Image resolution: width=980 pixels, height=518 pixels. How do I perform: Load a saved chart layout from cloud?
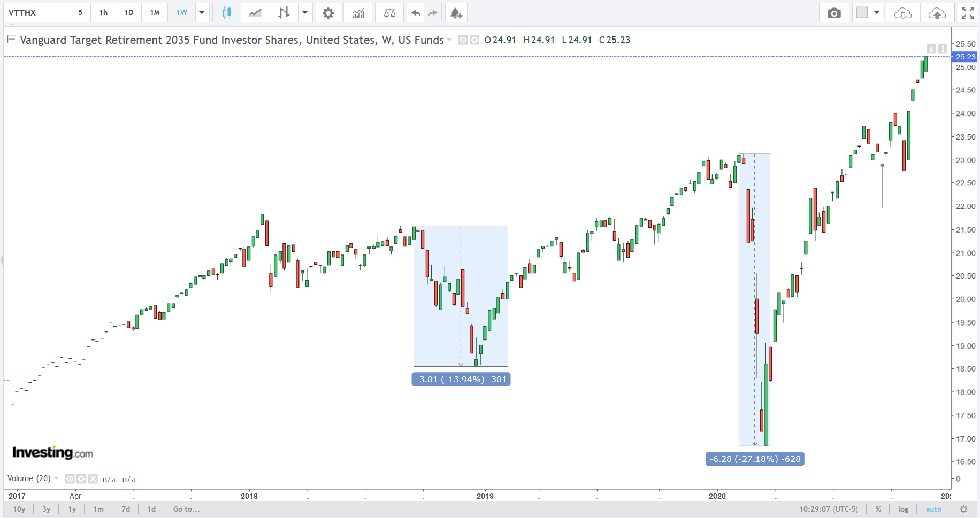pyautogui.click(x=902, y=13)
